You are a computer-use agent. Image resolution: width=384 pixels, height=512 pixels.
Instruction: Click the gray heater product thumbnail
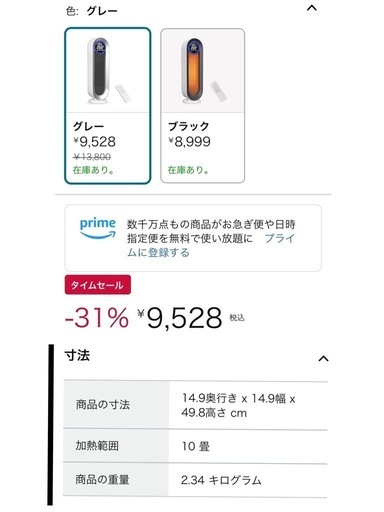(x=108, y=71)
